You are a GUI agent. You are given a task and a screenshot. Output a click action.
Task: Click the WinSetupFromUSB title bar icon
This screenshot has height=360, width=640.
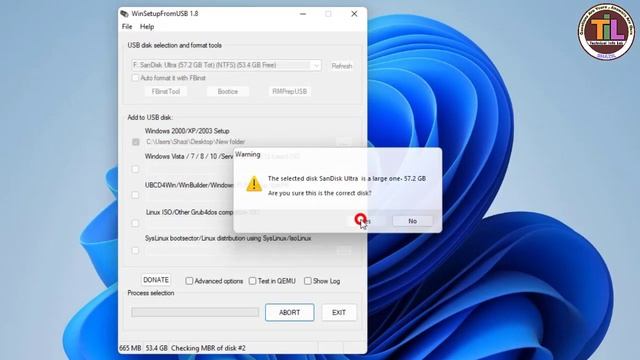[x=124, y=13]
